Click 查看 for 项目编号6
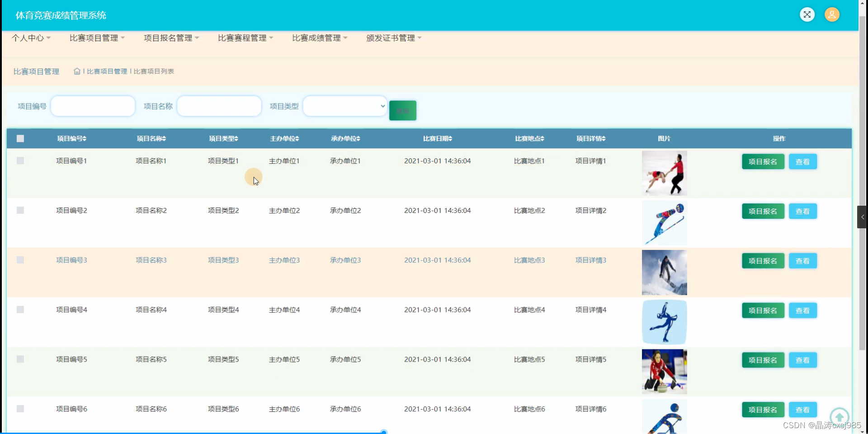868x434 pixels. tap(803, 410)
